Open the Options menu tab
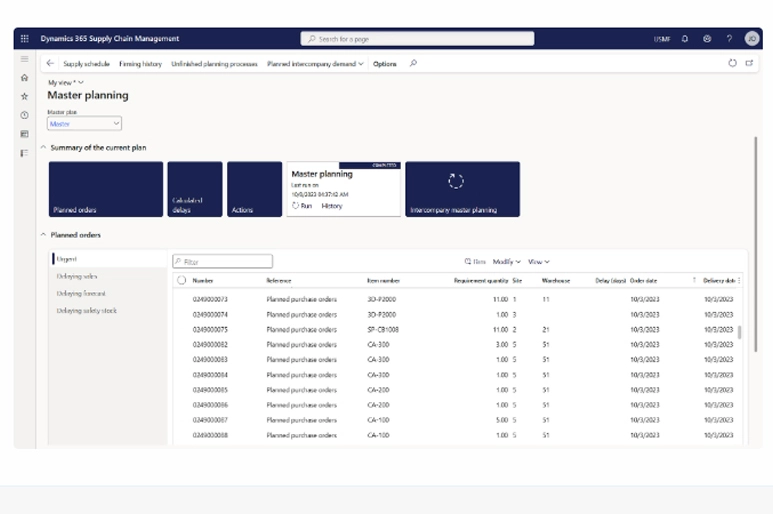 click(x=385, y=64)
